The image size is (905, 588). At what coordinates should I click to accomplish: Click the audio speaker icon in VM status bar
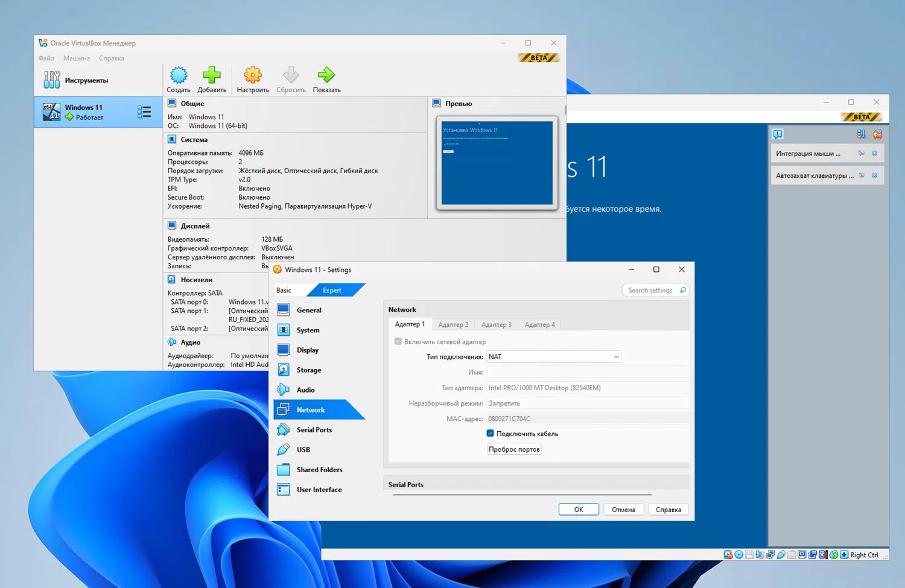click(x=760, y=555)
